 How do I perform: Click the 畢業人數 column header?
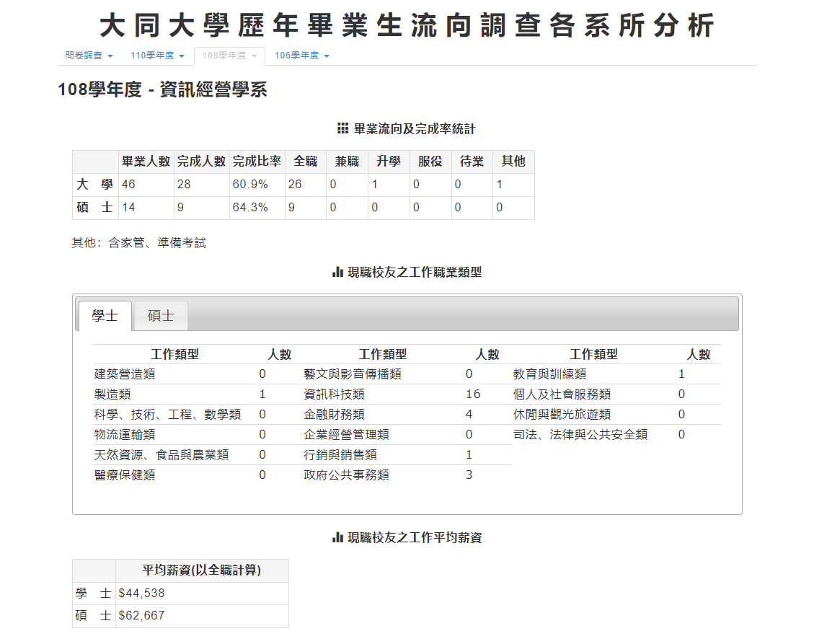[146, 162]
